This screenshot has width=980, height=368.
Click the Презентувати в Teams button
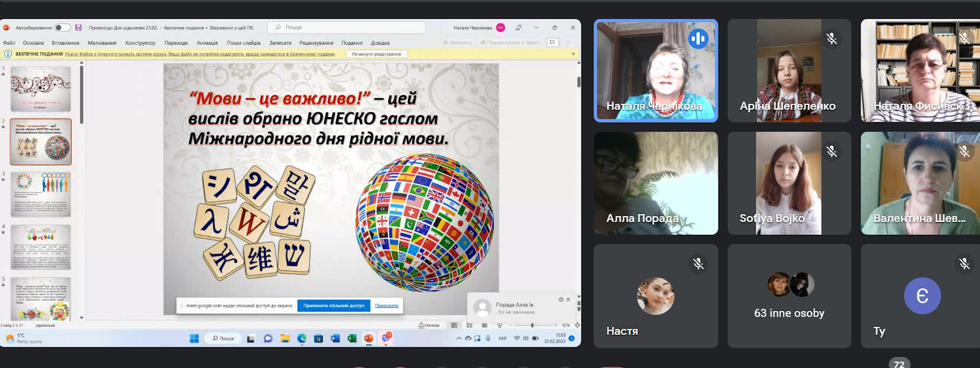(511, 43)
